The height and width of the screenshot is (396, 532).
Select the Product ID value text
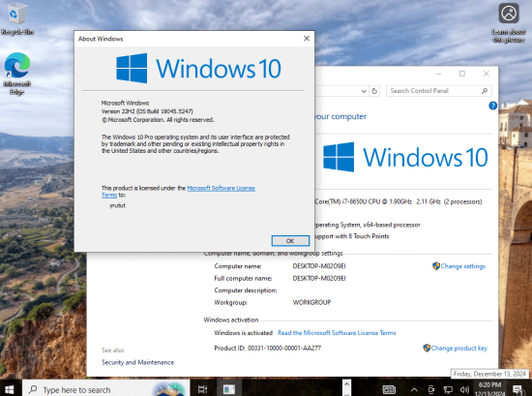(284, 349)
